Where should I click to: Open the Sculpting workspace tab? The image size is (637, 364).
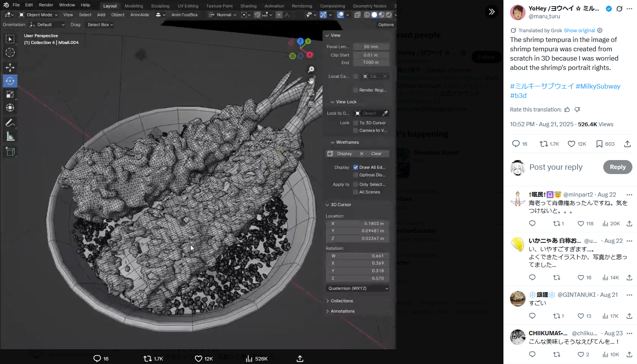[160, 6]
